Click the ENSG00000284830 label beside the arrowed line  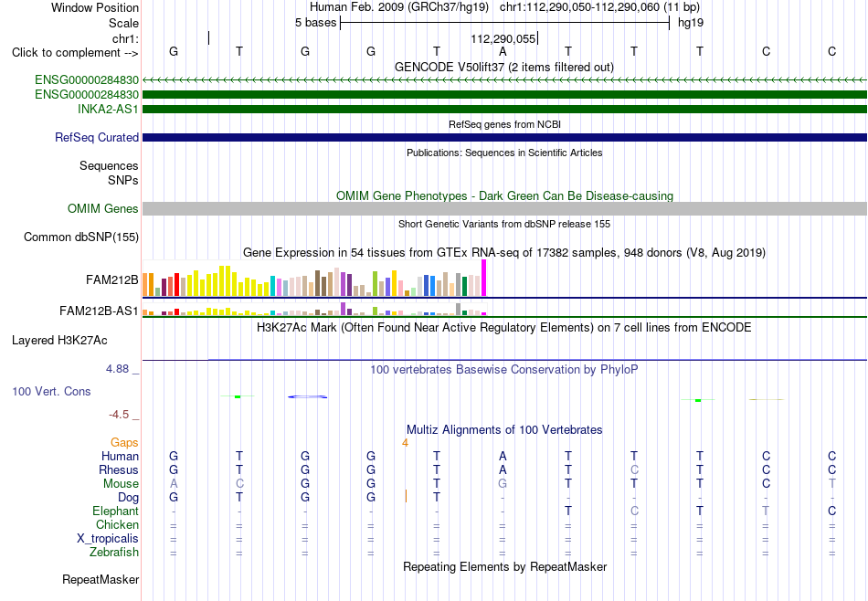click(x=87, y=80)
